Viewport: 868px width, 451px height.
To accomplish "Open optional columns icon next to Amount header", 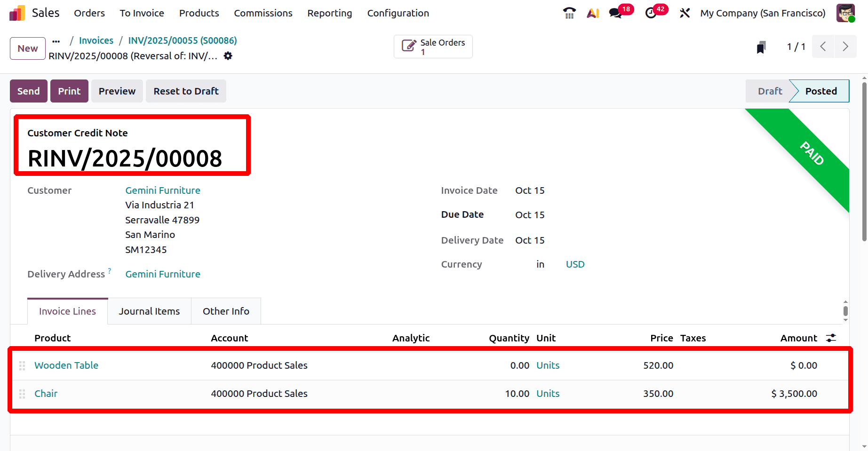I will (x=831, y=338).
